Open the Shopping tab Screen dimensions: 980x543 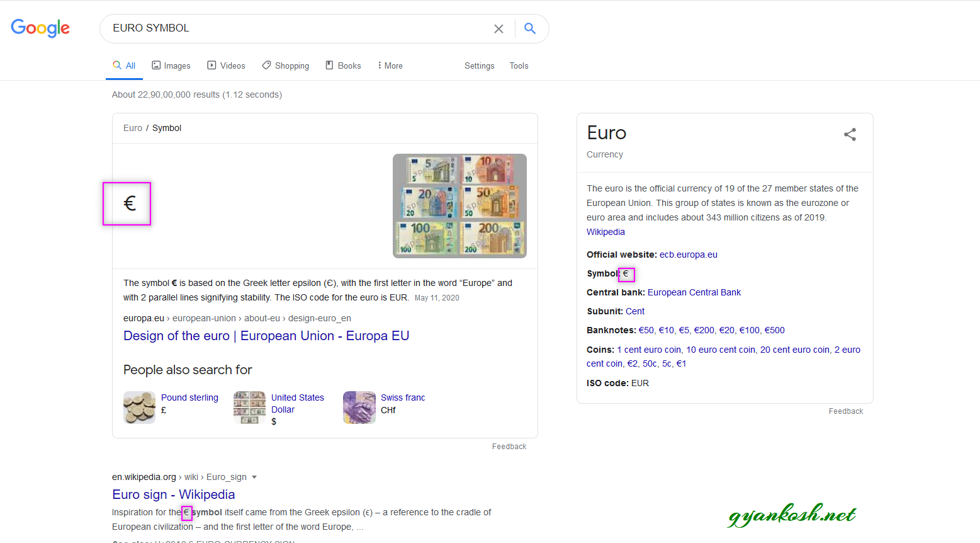click(x=286, y=66)
